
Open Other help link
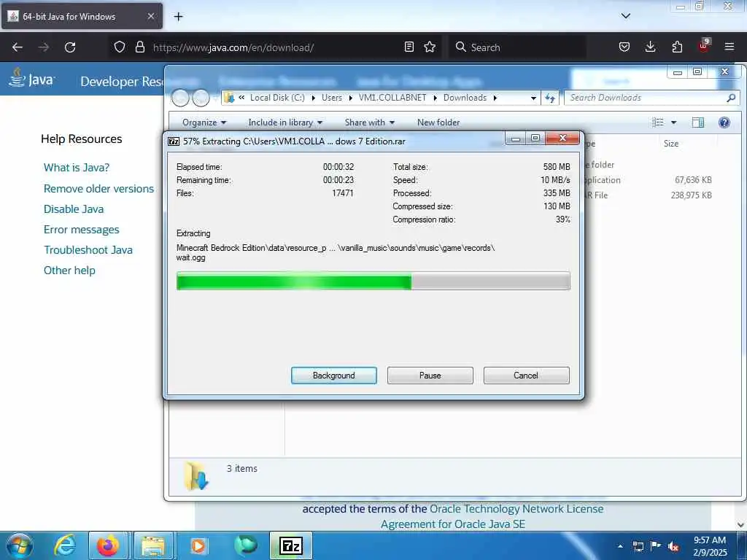point(69,271)
